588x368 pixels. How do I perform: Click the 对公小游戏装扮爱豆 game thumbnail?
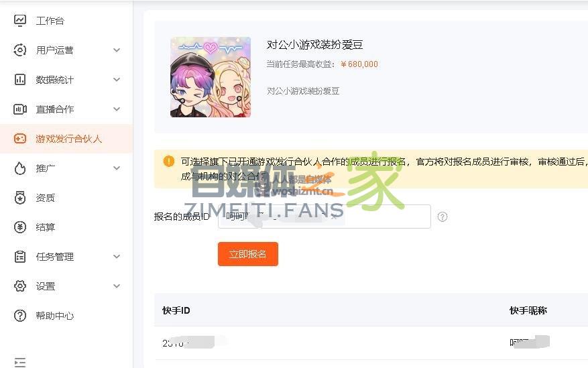click(211, 77)
